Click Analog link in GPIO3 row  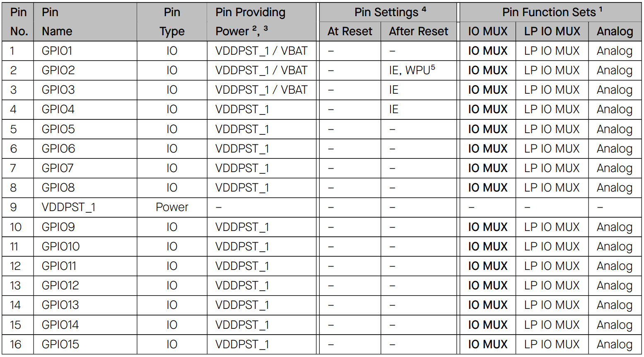click(615, 90)
